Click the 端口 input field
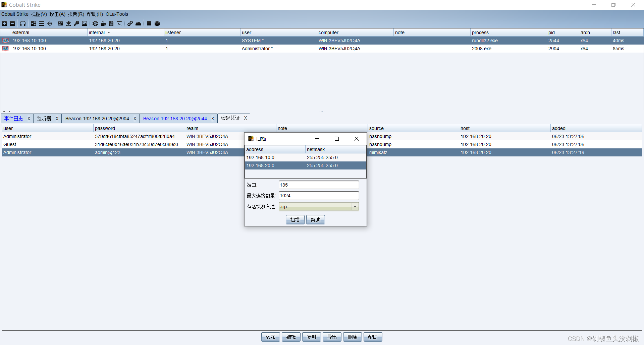Image resolution: width=644 pixels, height=345 pixels. [x=319, y=185]
